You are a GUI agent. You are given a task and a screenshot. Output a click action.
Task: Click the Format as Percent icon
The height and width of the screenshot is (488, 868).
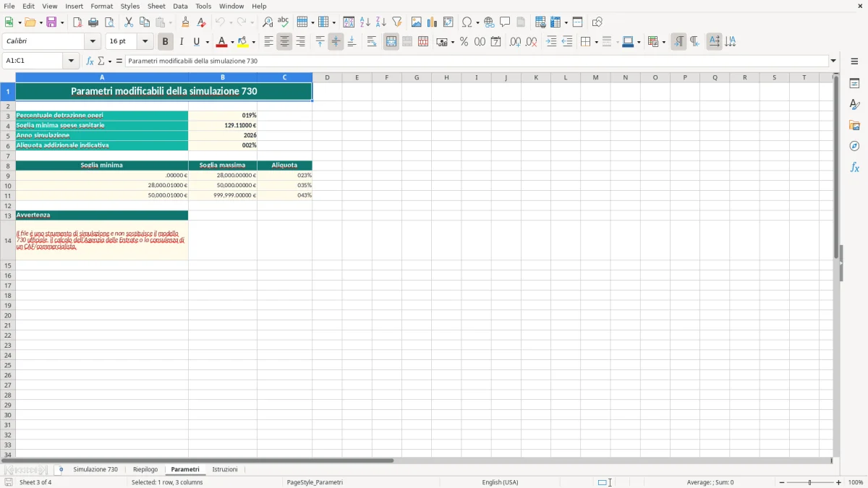464,42
